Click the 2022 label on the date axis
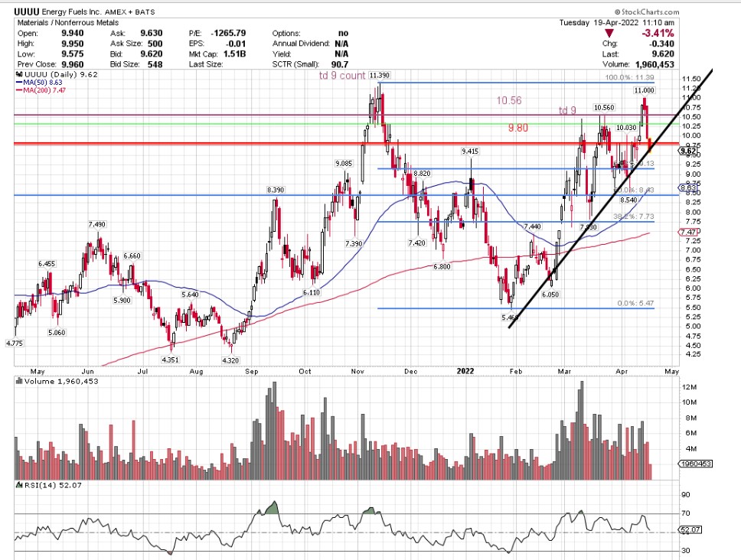This screenshot has width=741, height=560. (x=465, y=371)
